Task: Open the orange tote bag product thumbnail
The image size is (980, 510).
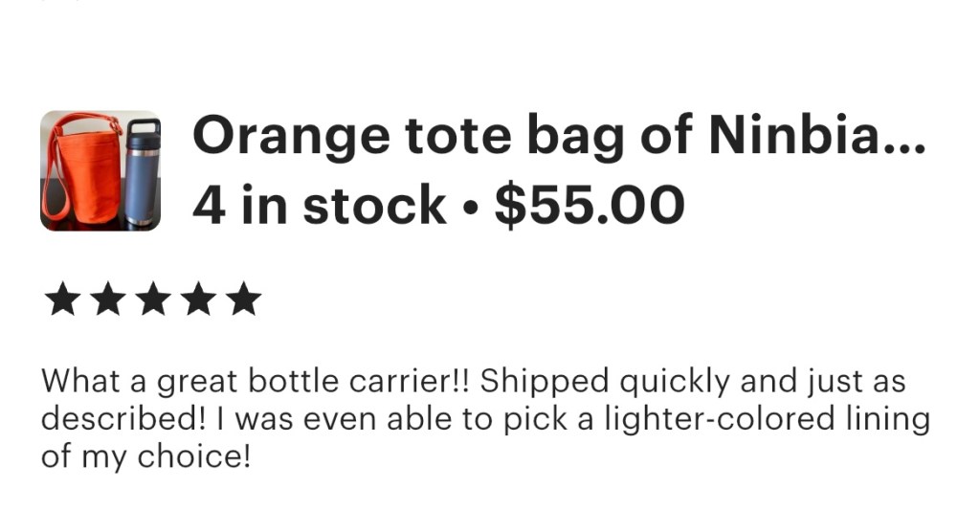Action: point(100,170)
